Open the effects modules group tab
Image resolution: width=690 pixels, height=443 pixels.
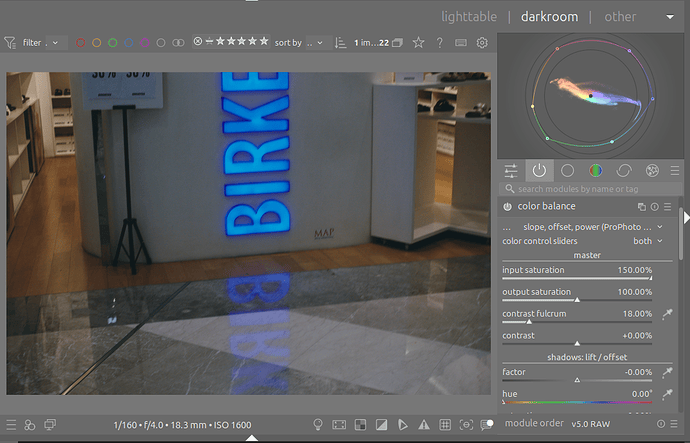[x=652, y=171]
